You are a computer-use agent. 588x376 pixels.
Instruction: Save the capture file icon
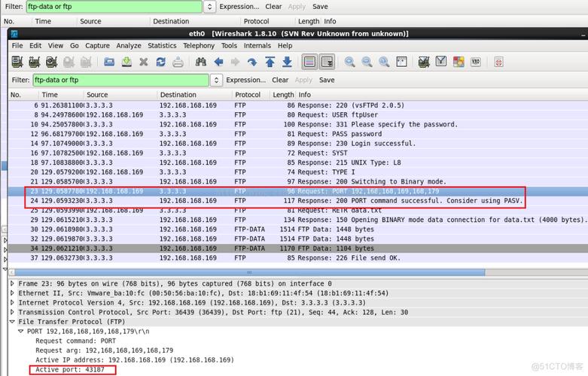pos(126,62)
